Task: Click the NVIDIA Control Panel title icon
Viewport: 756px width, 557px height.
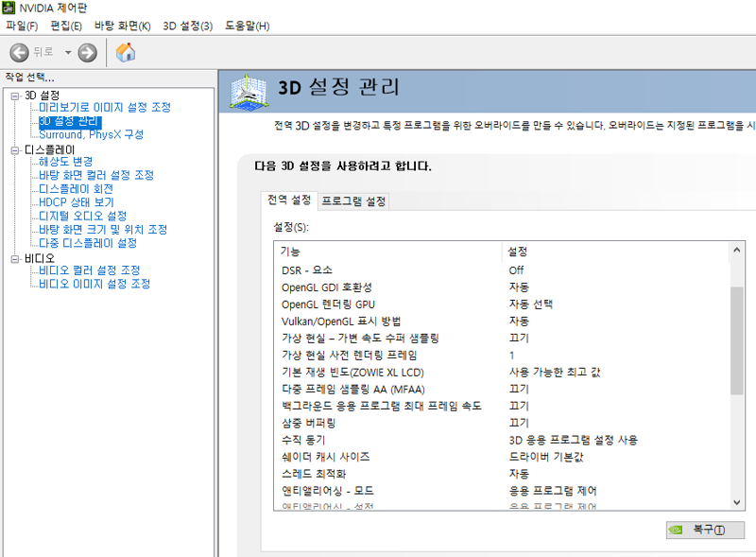Action: click(9, 8)
